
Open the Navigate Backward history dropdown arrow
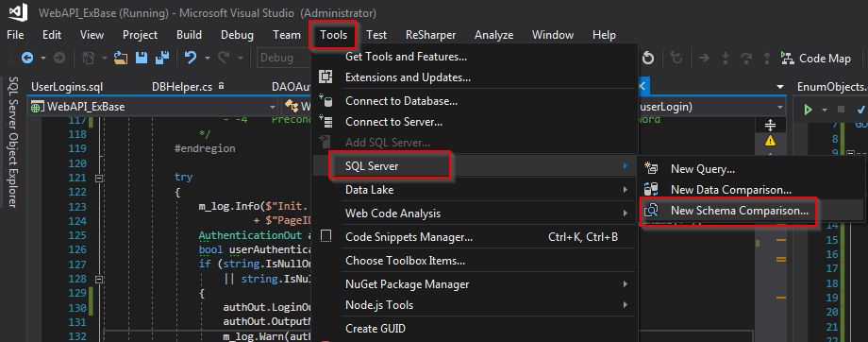pos(42,58)
